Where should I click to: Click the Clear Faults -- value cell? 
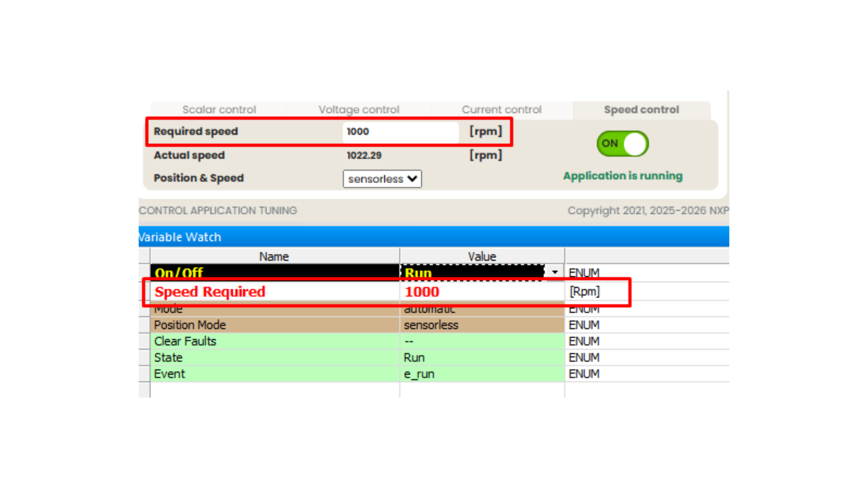pos(482,341)
